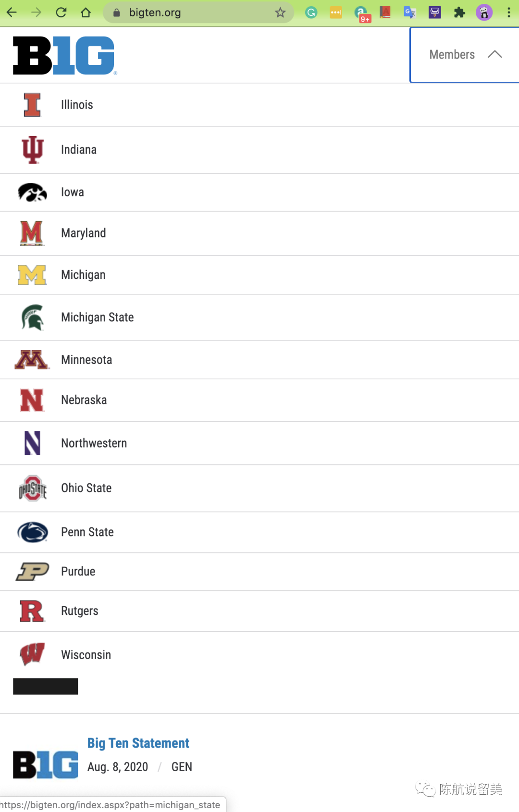The height and width of the screenshot is (812, 519).
Task: Go to the browser home page
Action: (86, 12)
